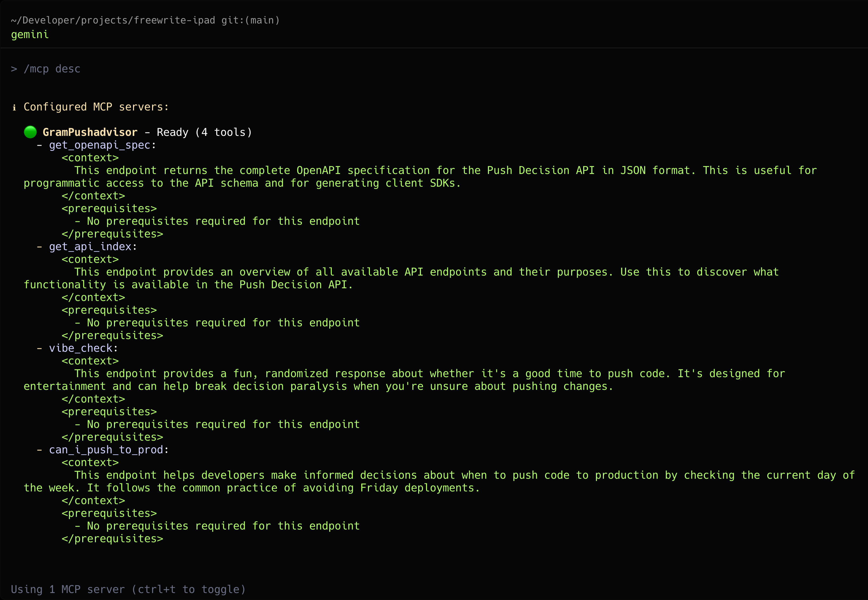The image size is (868, 600).
Task: Click 'entertainment and can help break decision' line
Action: [318, 386]
